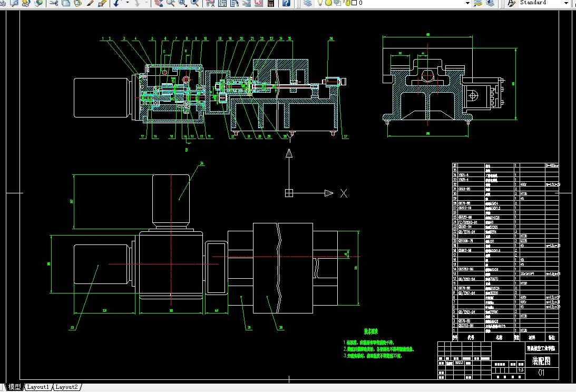Click the Paste clipboard icon
Viewport: 576px width, 392px height.
point(78,3)
